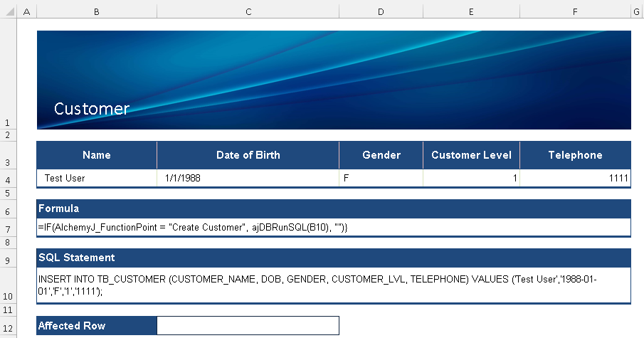Click the Customer banner image
The width and height of the screenshot is (644, 338).
click(333, 80)
